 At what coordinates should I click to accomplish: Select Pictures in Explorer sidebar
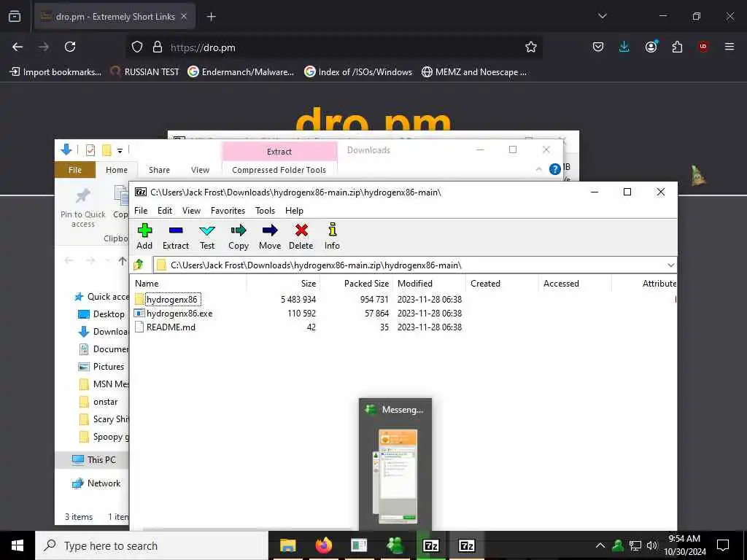pyautogui.click(x=103, y=367)
